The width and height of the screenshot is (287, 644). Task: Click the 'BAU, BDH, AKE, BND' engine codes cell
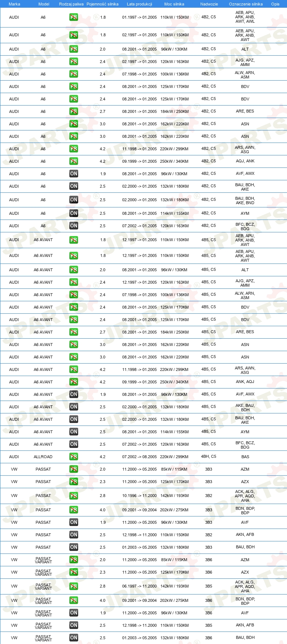pyautogui.click(x=245, y=200)
